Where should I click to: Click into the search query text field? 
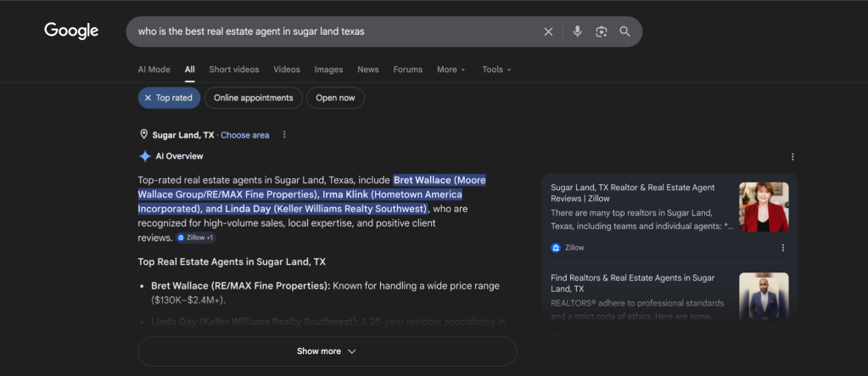(x=332, y=31)
